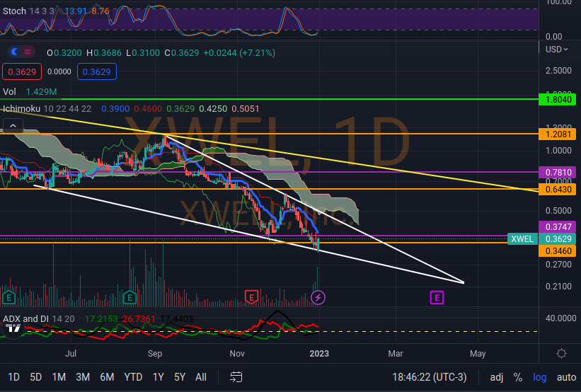
Task: Toggle the adj dividend adjustment
Action: [x=497, y=377]
